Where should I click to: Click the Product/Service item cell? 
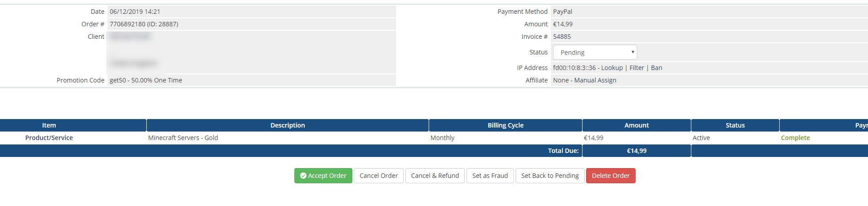click(49, 138)
